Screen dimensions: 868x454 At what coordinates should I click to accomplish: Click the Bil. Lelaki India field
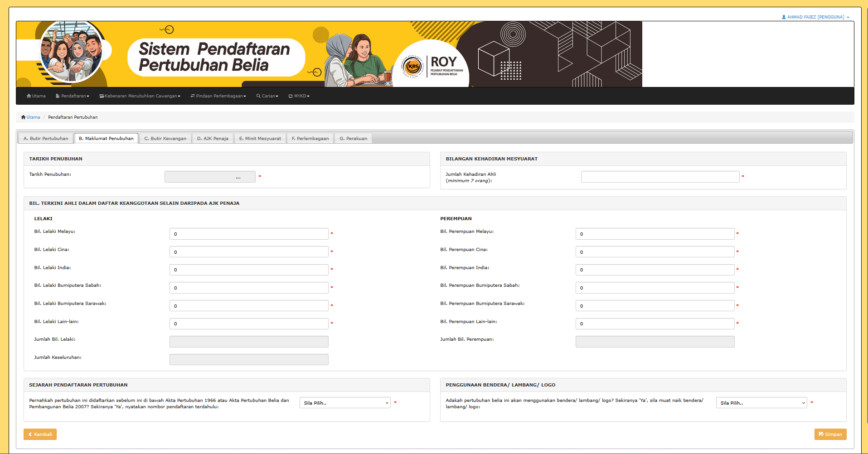[x=249, y=270]
